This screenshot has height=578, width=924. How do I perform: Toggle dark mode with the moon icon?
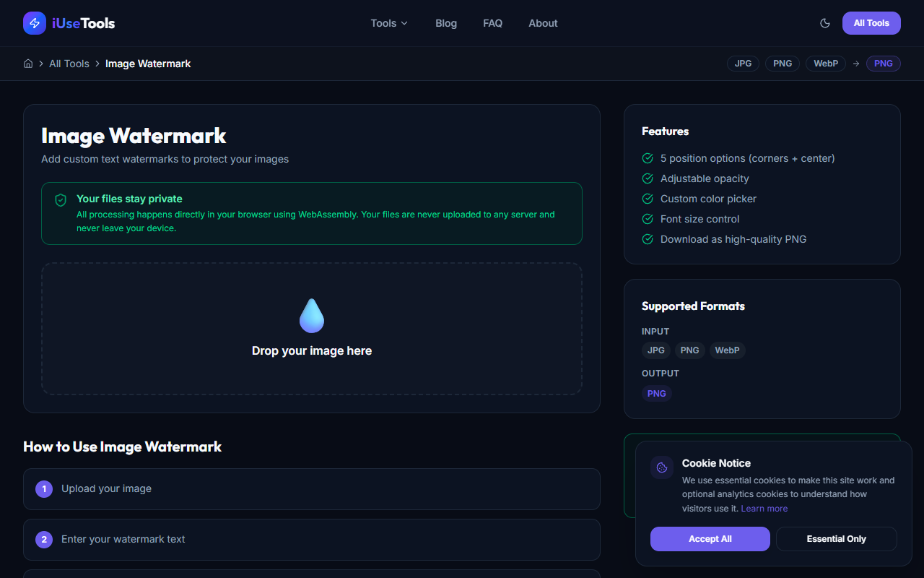pos(824,22)
